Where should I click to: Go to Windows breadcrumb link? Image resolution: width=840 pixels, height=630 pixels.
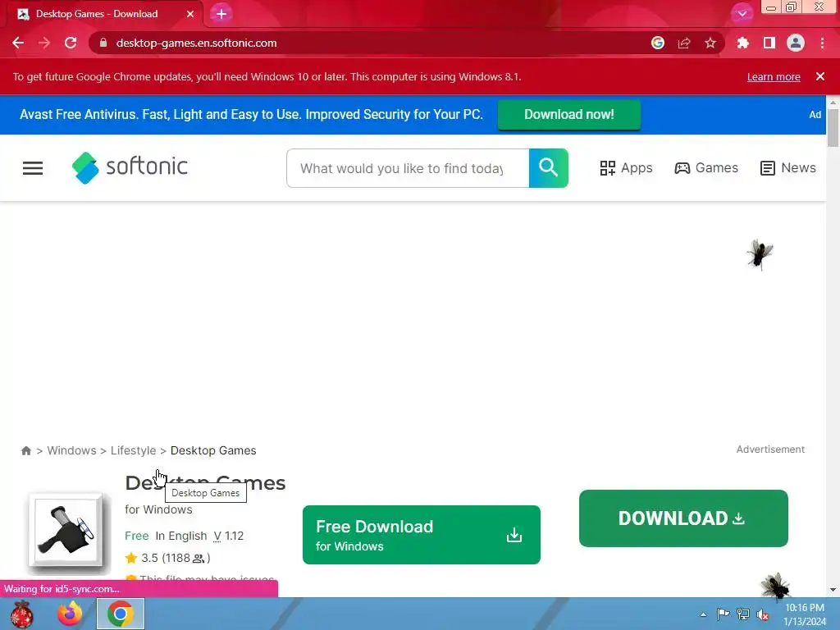[72, 450]
